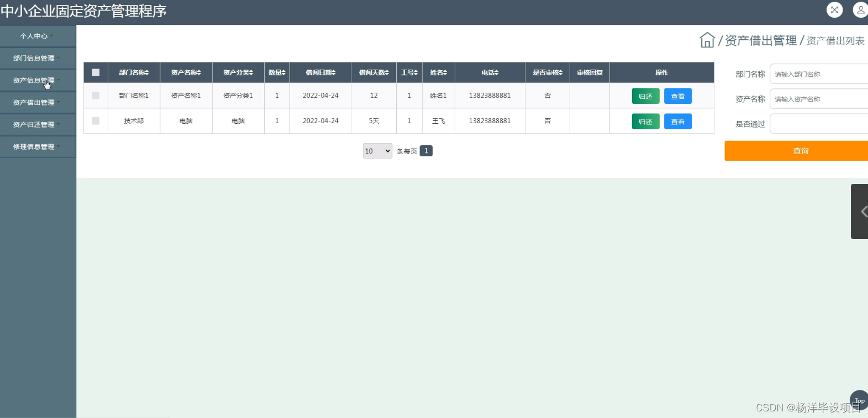Click the 审核回复 column header

pyautogui.click(x=590, y=72)
